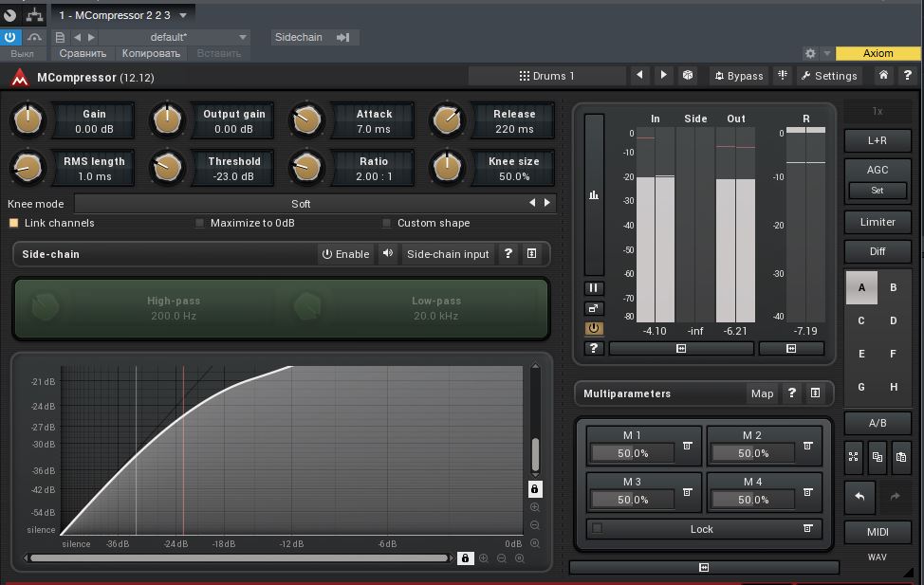Click morph slots icon below A/B
The image size is (924, 585).
[x=853, y=457]
